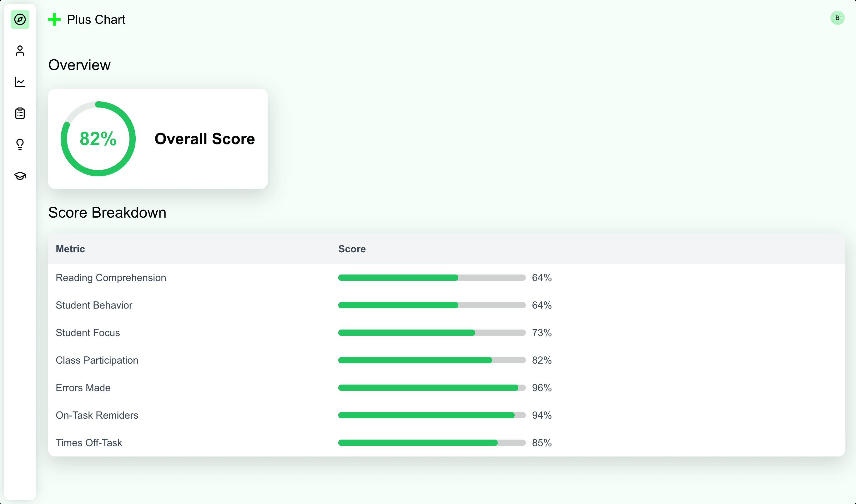Open the student profile icon in the sidebar

[x=20, y=51]
